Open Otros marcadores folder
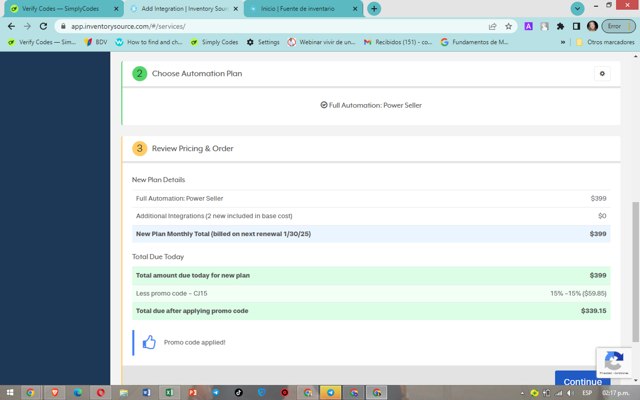This screenshot has height=400, width=640. (605, 42)
